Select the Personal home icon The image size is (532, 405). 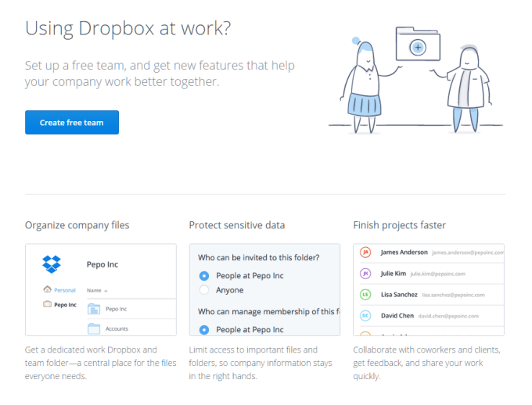click(x=47, y=289)
